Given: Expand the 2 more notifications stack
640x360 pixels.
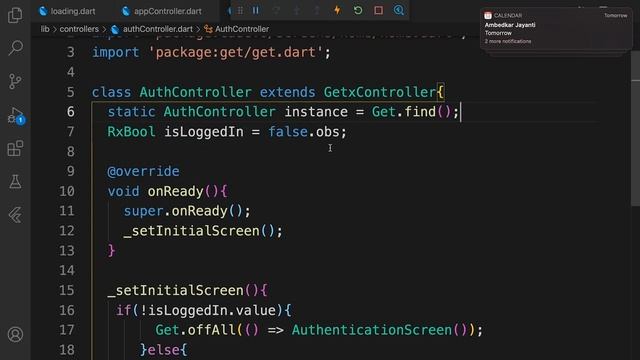Looking at the screenshot, I should pyautogui.click(x=508, y=41).
